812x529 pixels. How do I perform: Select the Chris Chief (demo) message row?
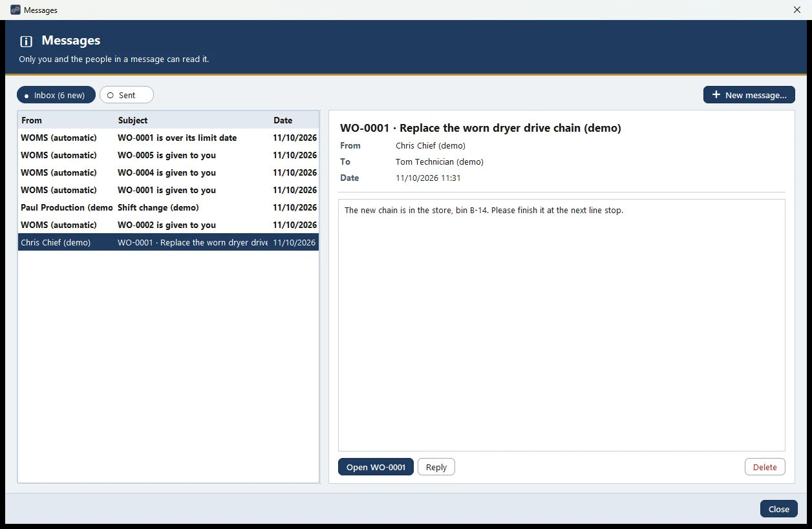point(168,242)
